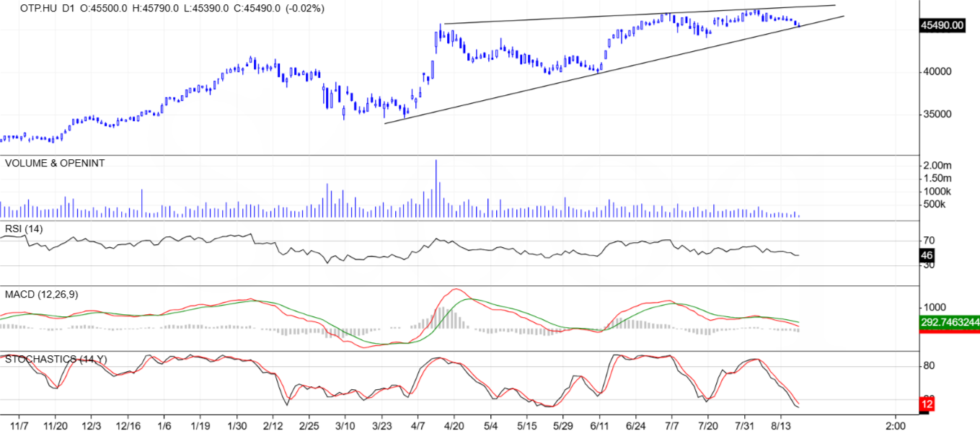Image resolution: width=980 pixels, height=436 pixels.
Task: Click the 8/13 date label
Action: pyautogui.click(x=781, y=427)
